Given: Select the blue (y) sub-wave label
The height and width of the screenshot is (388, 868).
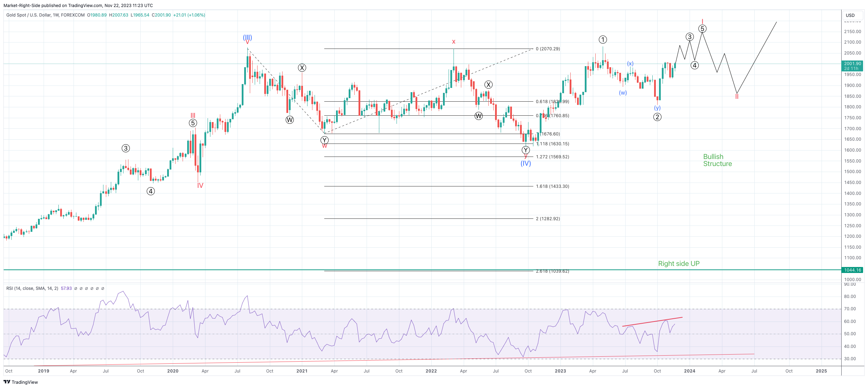Looking at the screenshot, I should tap(657, 108).
